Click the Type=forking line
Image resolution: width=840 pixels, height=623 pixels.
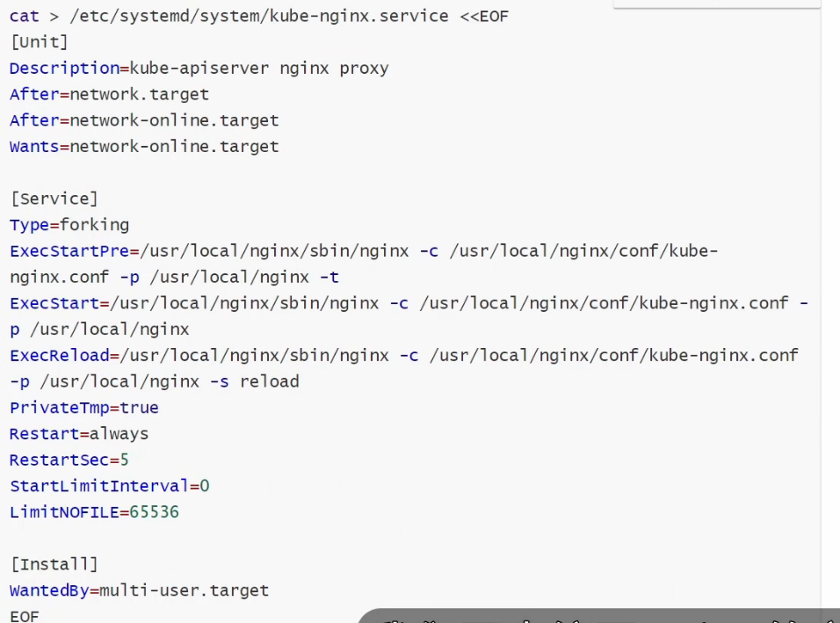[69, 225]
